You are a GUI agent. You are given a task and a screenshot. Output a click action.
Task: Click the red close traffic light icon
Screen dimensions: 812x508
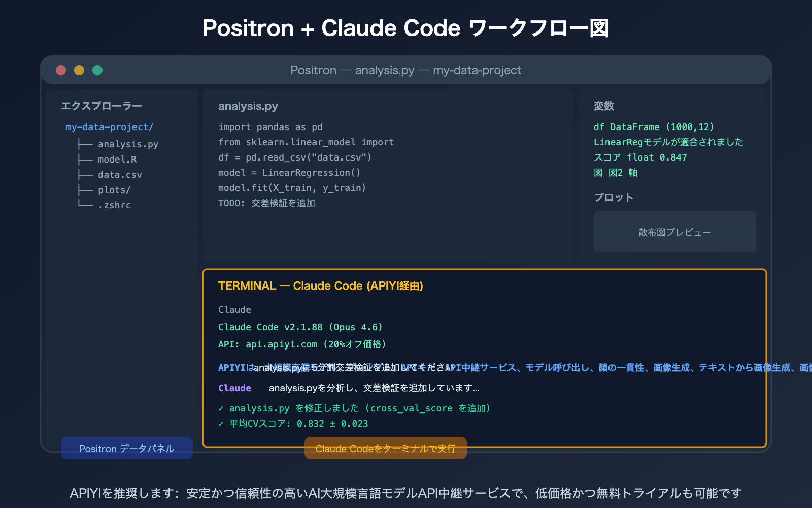coord(60,70)
